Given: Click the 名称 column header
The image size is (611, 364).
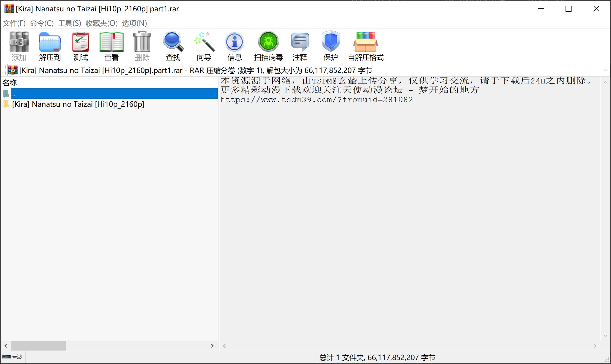Looking at the screenshot, I should [x=10, y=83].
